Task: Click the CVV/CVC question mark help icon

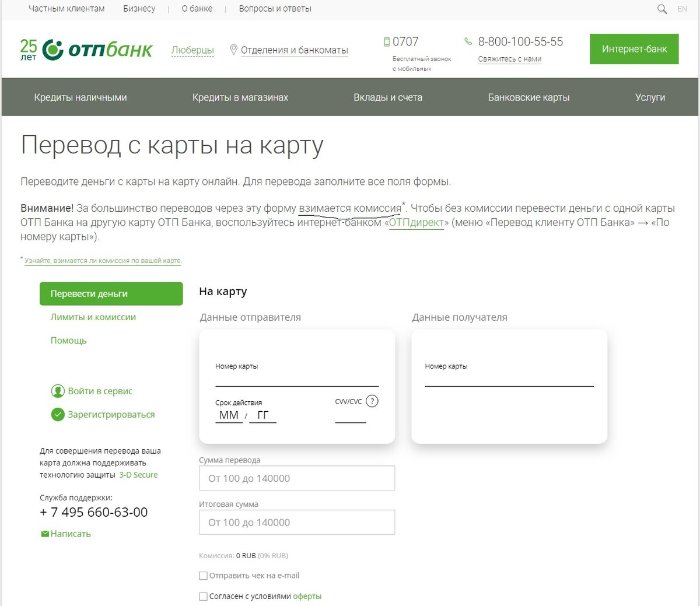Action: (372, 401)
